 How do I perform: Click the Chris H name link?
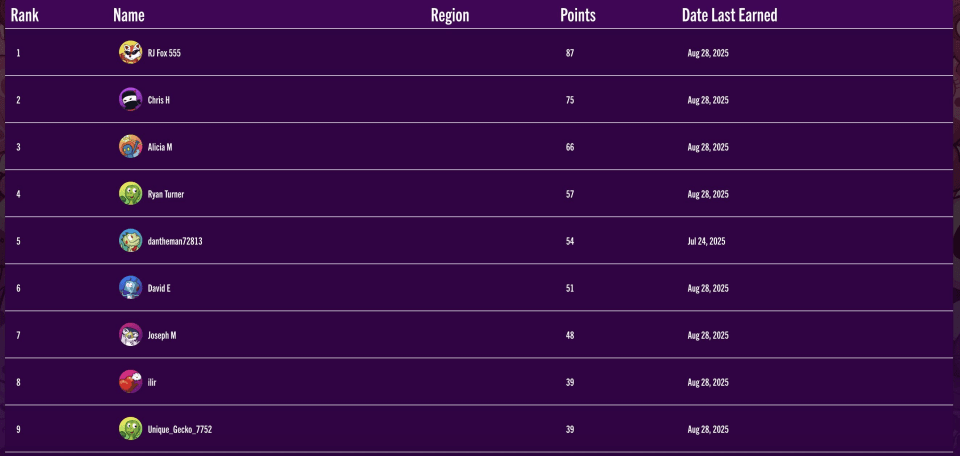point(159,100)
